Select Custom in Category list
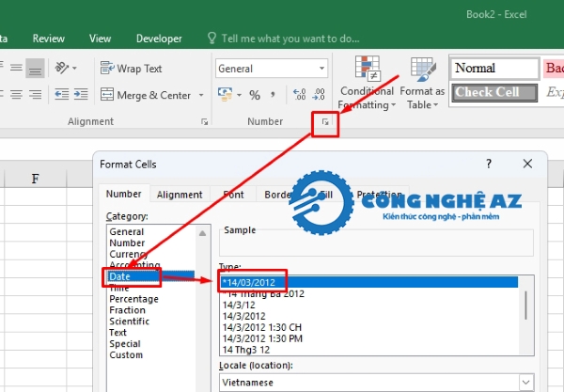Image resolution: width=564 pixels, height=392 pixels. tap(126, 355)
